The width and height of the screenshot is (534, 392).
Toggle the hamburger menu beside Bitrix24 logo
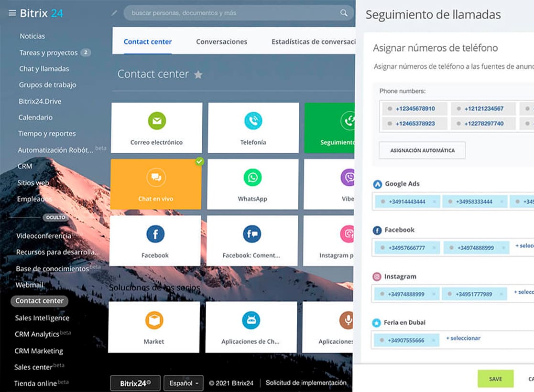[x=12, y=13]
